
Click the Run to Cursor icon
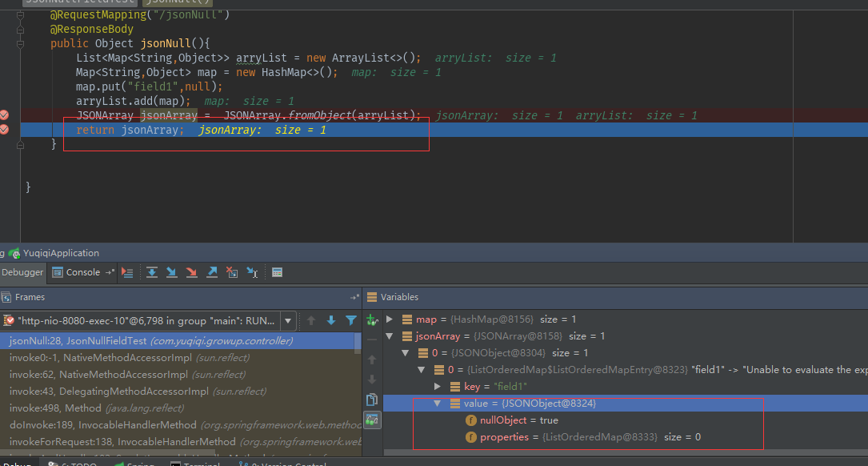(253, 272)
